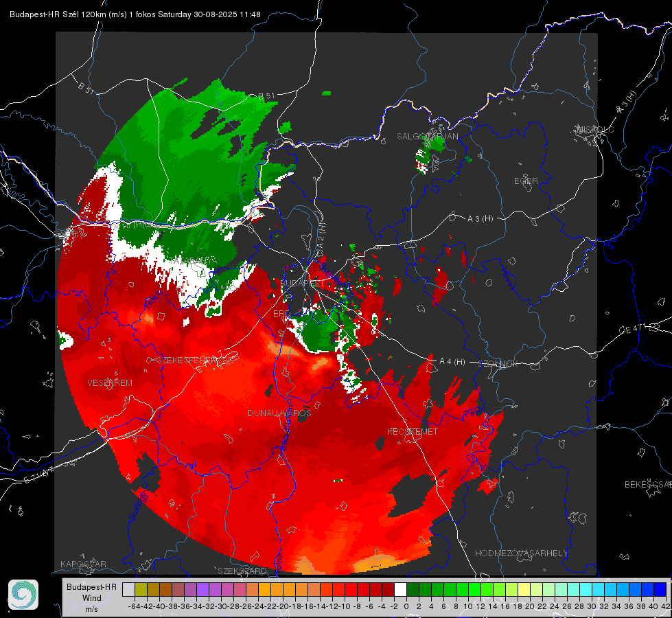Viewport: 672px width, 618px height.
Task: Click the SALGÓTARJÁN city label
Action: pos(427,137)
